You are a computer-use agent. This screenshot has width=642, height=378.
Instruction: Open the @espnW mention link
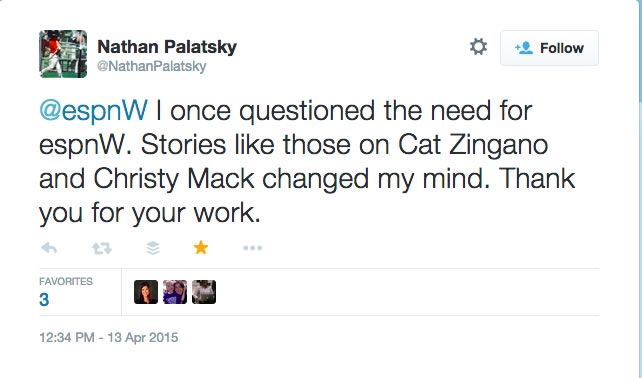pyautogui.click(x=93, y=111)
